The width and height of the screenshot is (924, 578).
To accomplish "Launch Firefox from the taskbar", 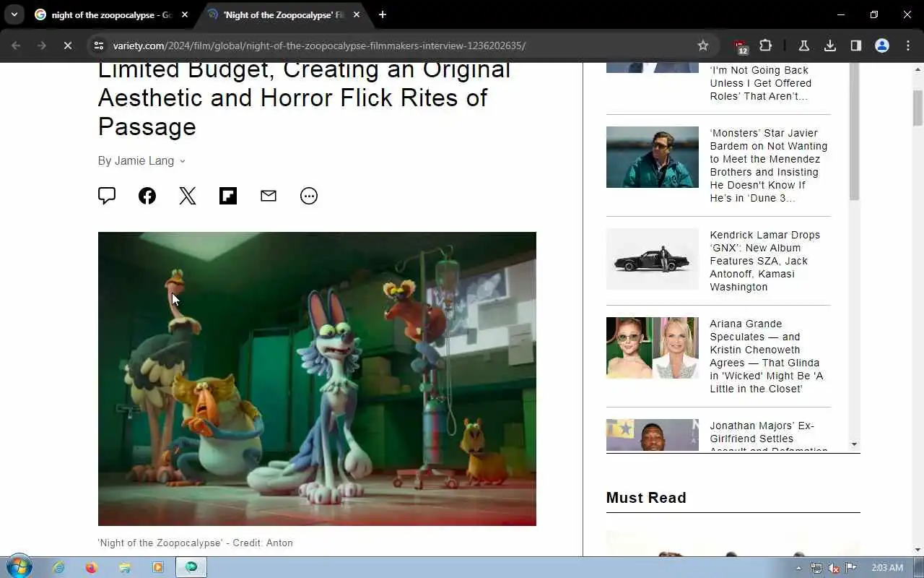I will pos(92,567).
